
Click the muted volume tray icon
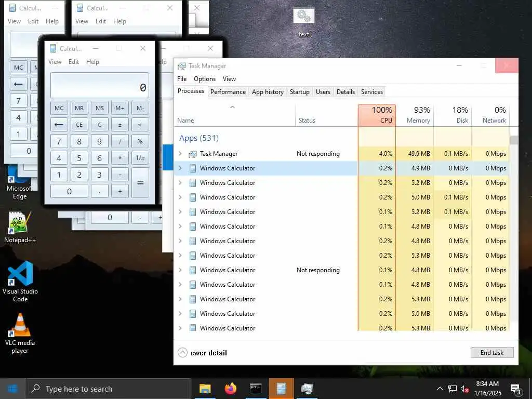click(464, 389)
